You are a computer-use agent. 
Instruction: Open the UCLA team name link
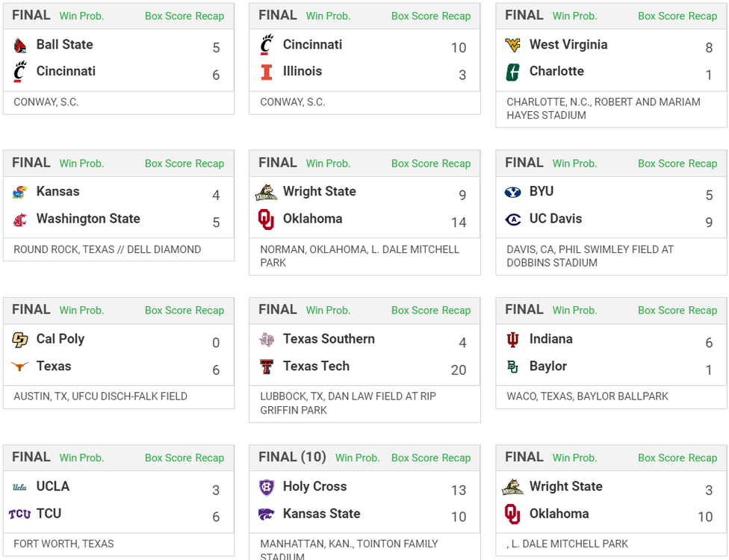[53, 487]
